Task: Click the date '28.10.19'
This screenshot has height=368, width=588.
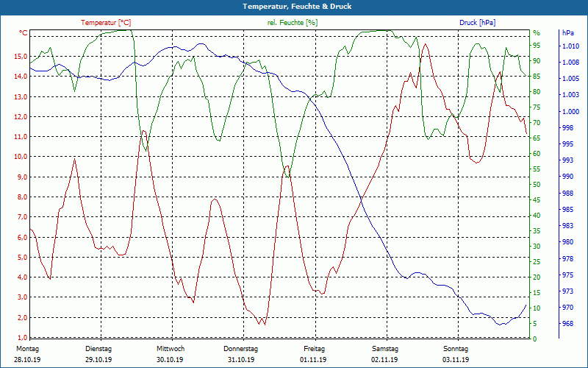Action: [27, 360]
